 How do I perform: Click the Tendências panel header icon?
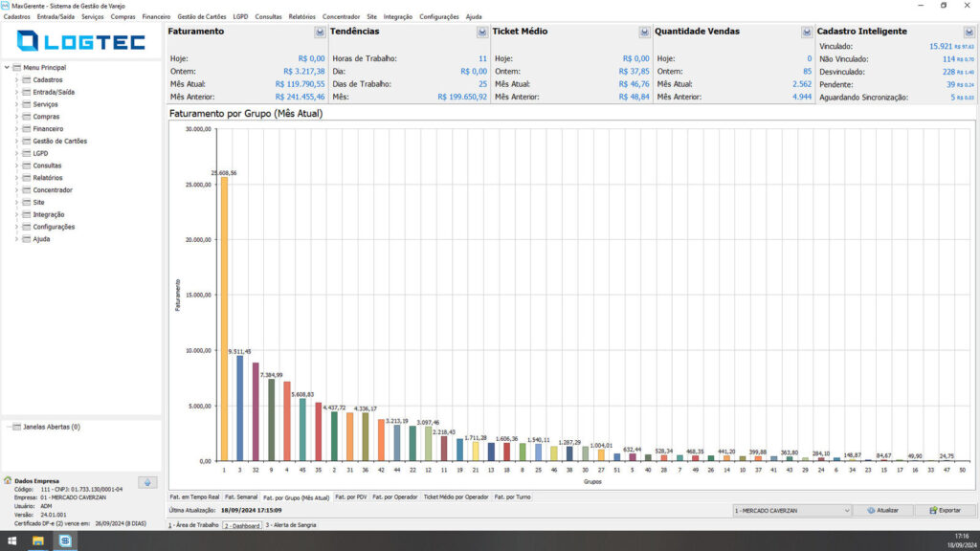pyautogui.click(x=482, y=32)
